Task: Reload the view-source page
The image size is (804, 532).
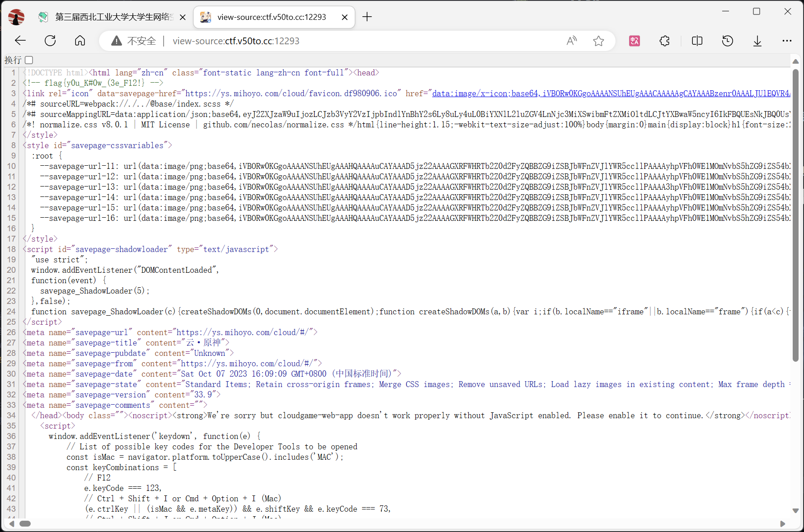Action: (x=50, y=41)
